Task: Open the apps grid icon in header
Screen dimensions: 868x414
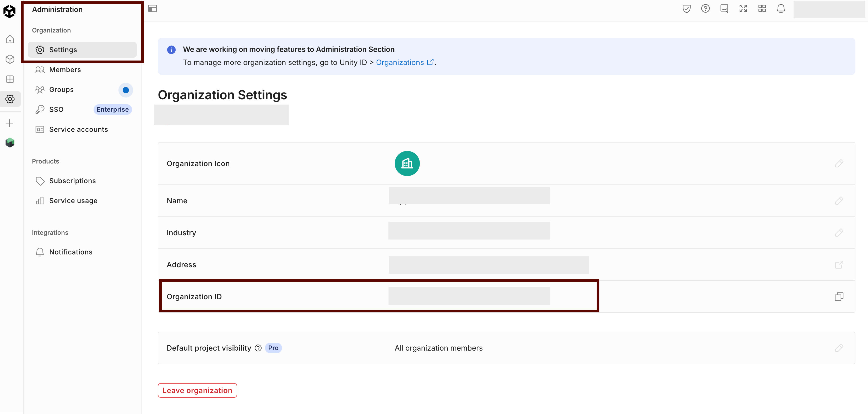Action: [x=762, y=9]
